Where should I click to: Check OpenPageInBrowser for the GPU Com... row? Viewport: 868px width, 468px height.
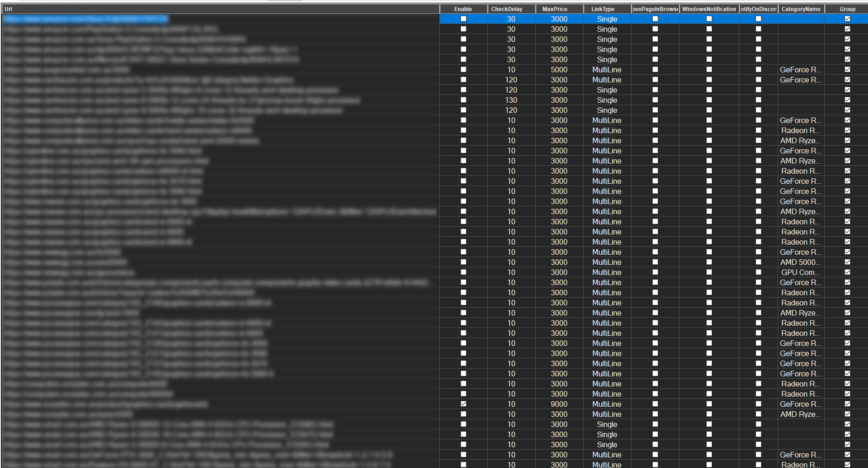click(655, 272)
